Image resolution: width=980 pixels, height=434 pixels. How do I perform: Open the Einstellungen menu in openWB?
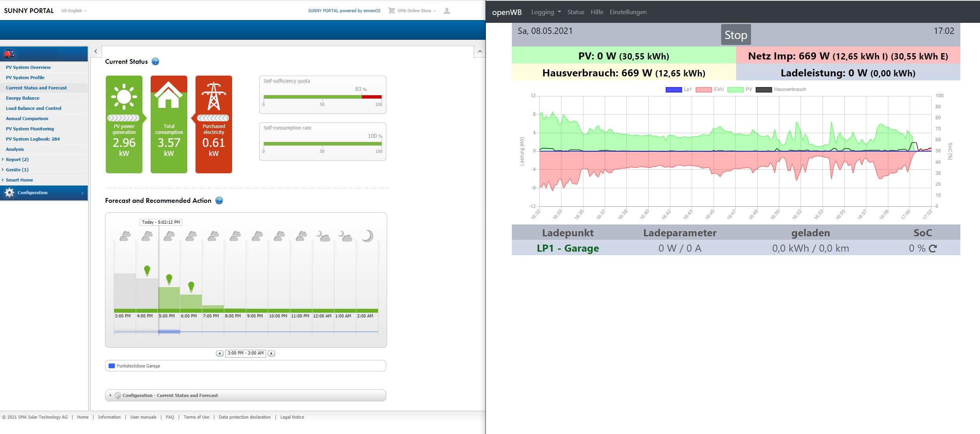(628, 12)
